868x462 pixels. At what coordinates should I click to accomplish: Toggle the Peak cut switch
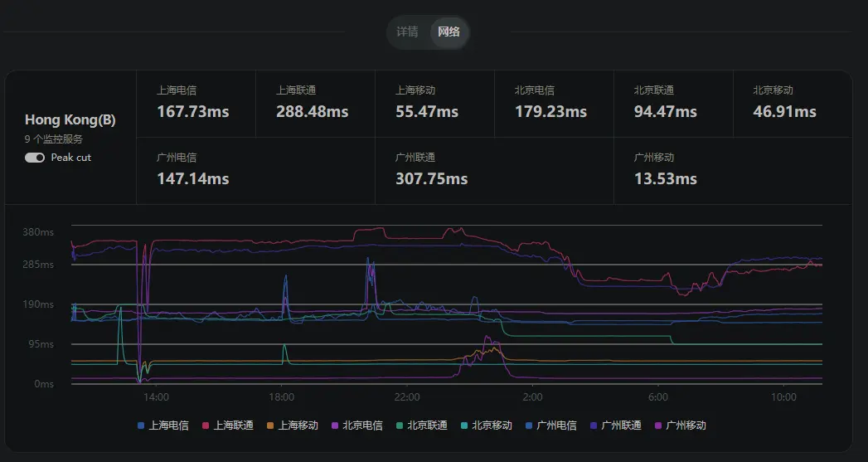pyautogui.click(x=35, y=158)
